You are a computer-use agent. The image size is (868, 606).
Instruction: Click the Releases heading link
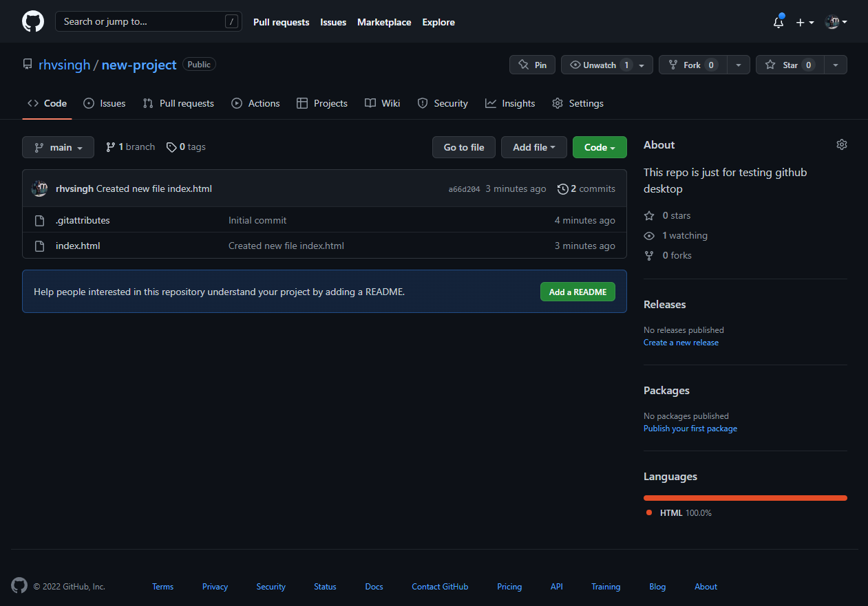pyautogui.click(x=664, y=304)
